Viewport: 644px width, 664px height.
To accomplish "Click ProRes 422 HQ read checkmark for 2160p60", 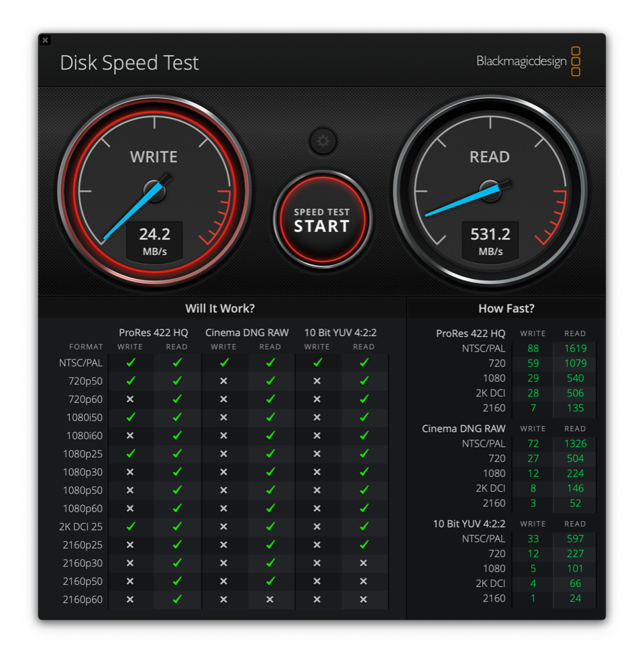I will pos(177,599).
